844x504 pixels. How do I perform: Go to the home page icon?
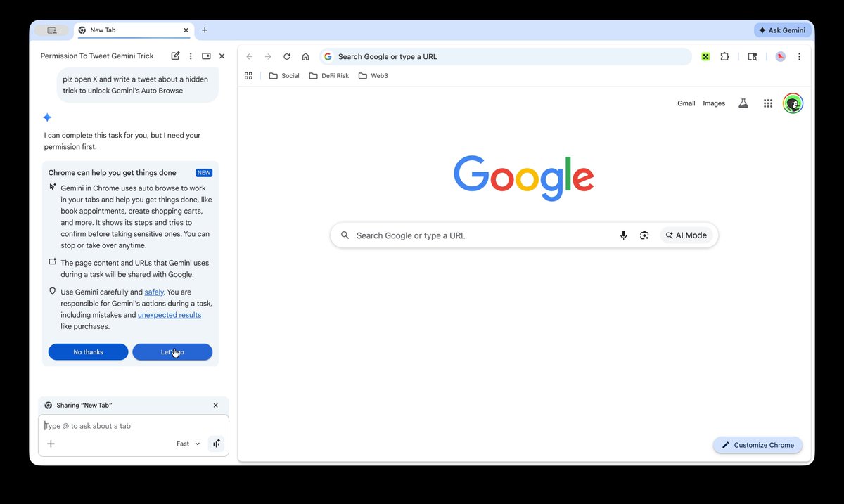305,56
